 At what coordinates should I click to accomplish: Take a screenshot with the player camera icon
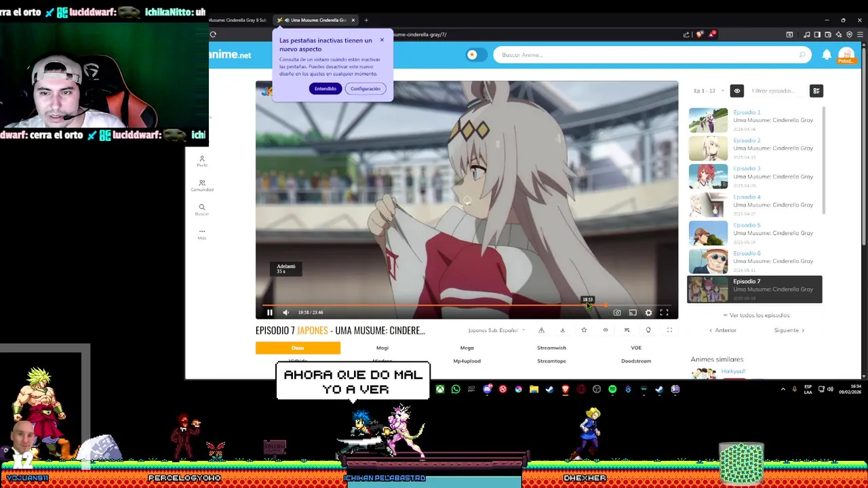[617, 312]
